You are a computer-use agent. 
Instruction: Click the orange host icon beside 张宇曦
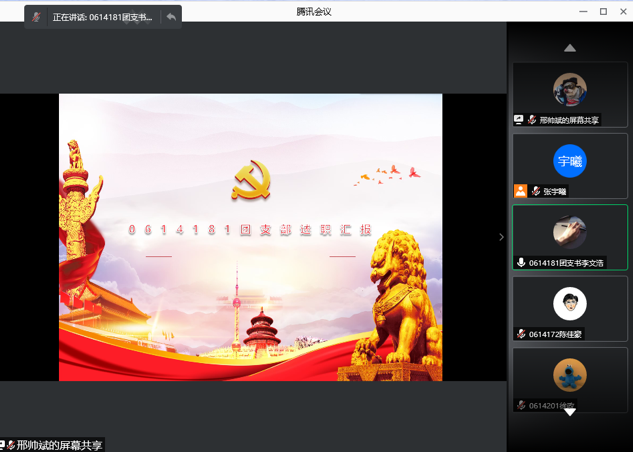(520, 191)
